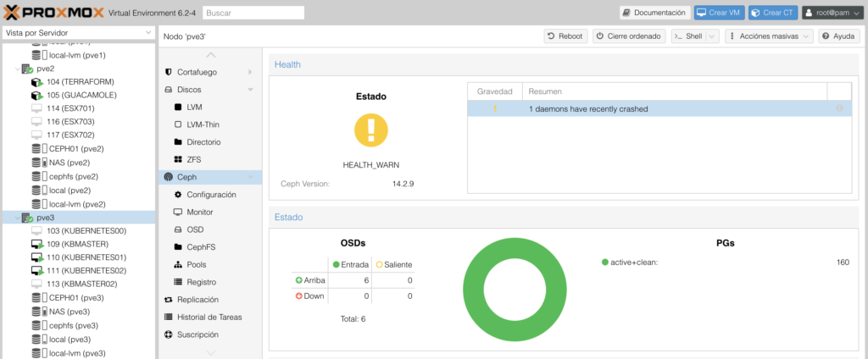Click the green PGs donut chart

coord(515,290)
